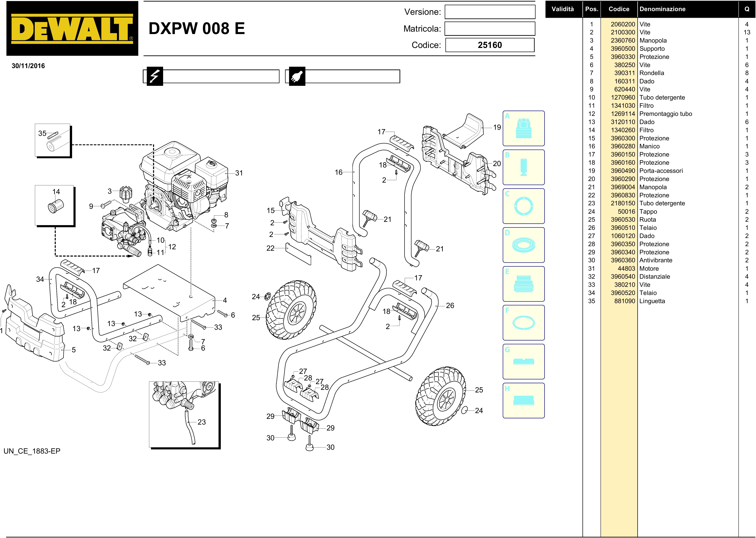Click the Tappo part name
Screen dimensions: 756x538
[648, 211]
